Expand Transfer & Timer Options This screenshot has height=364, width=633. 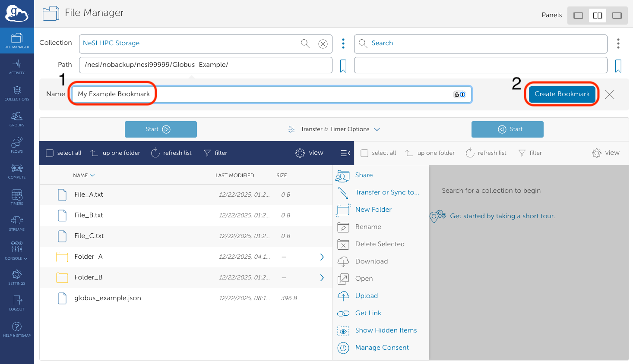335,129
